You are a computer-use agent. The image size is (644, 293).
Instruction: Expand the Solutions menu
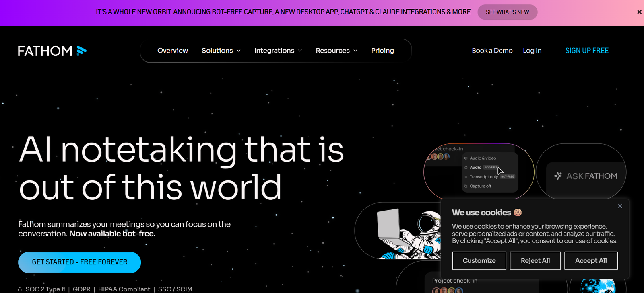click(221, 51)
